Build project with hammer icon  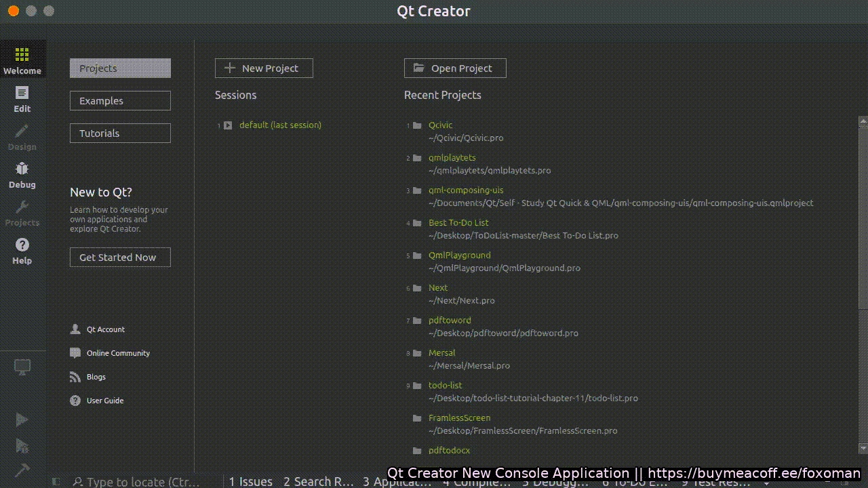(x=22, y=469)
